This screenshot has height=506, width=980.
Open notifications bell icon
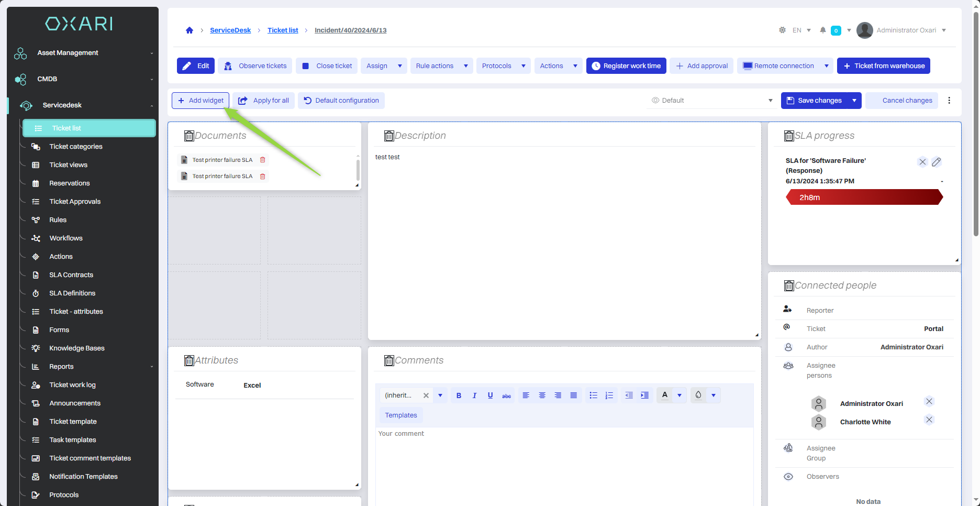coord(823,30)
